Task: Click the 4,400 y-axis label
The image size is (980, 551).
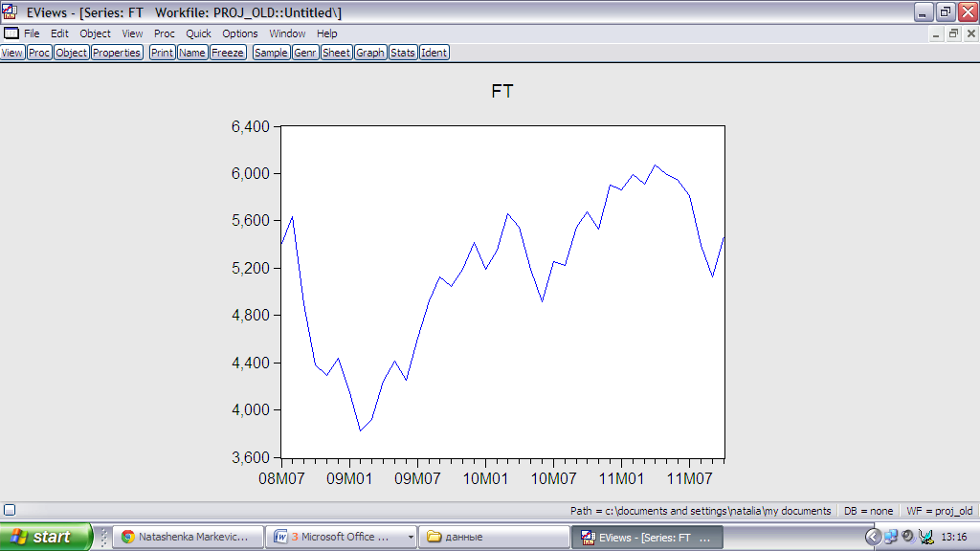Action: coord(250,363)
